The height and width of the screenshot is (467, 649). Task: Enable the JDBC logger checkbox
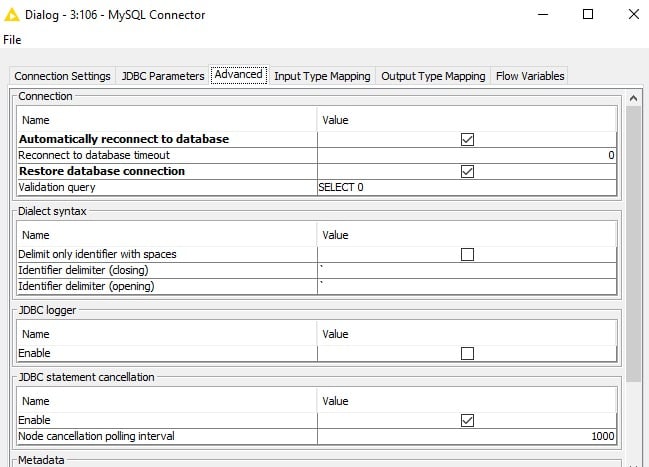(x=467, y=353)
